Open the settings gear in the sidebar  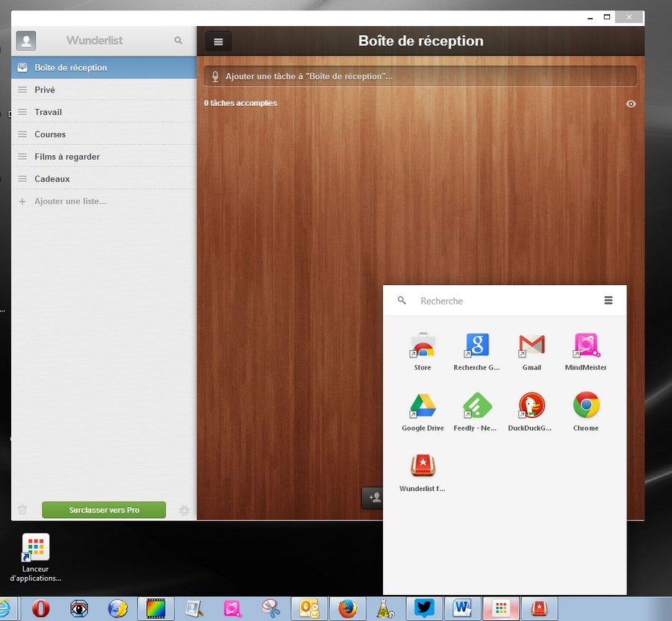pos(184,511)
